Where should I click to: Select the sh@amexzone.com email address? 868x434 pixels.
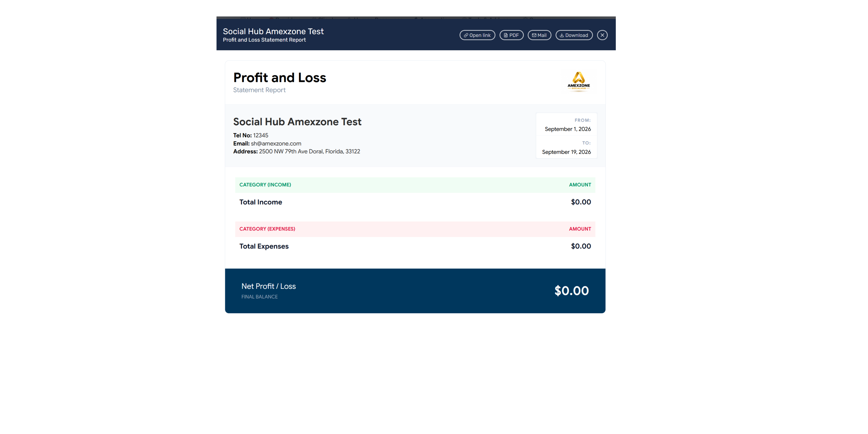click(276, 144)
